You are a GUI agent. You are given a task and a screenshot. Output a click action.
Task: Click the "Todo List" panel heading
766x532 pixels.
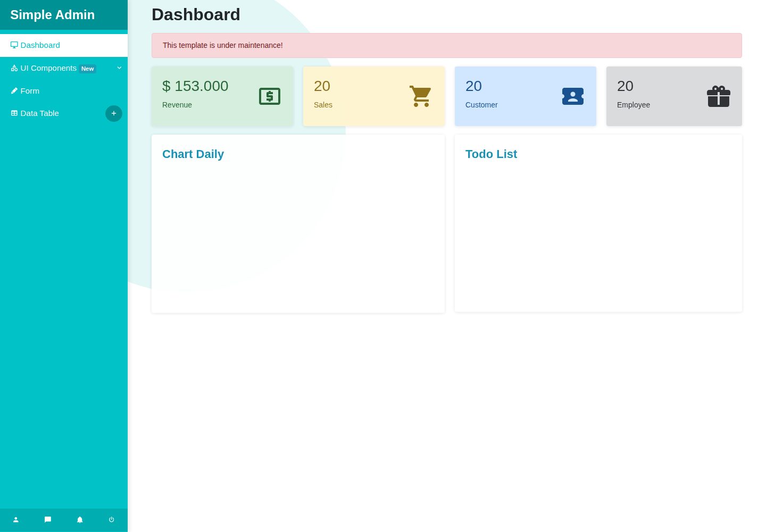[x=491, y=154]
